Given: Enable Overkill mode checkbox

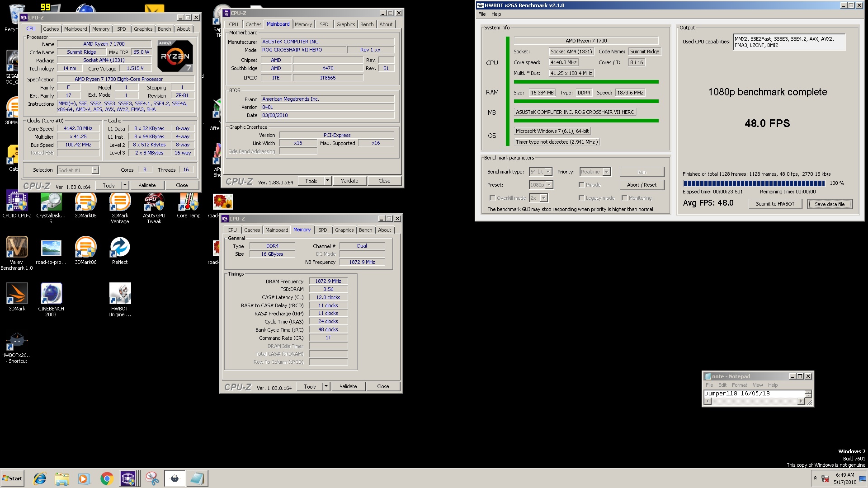Looking at the screenshot, I should coord(492,198).
